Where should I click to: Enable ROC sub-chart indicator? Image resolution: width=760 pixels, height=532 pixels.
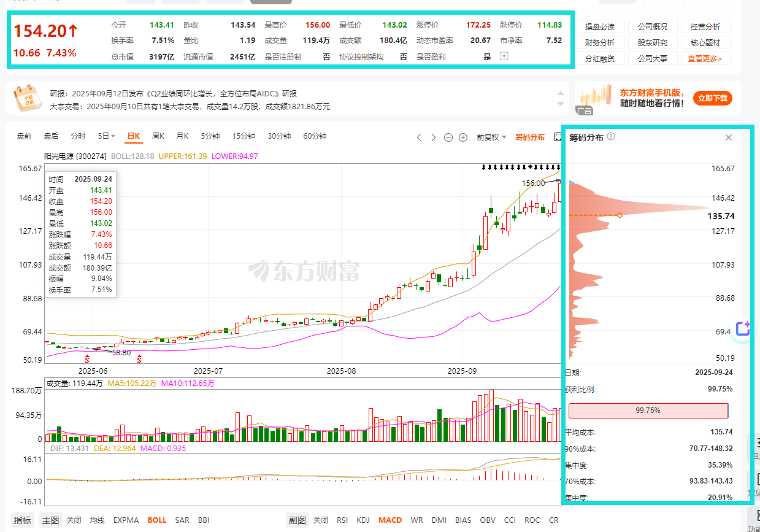[532, 520]
